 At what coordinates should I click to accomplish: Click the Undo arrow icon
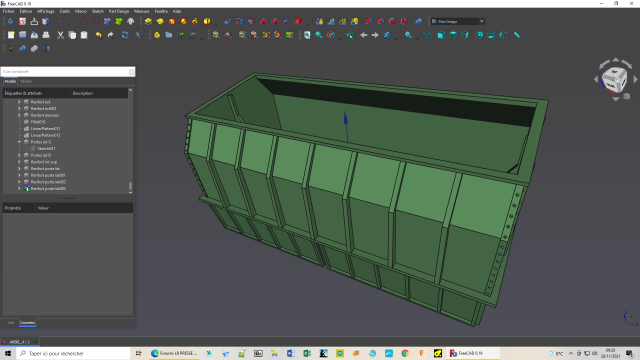[98, 35]
